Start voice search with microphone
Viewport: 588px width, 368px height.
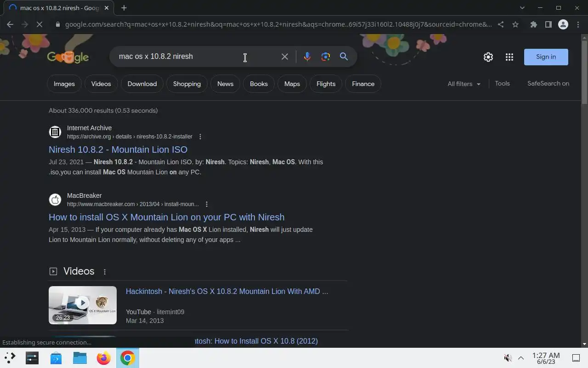(x=307, y=57)
